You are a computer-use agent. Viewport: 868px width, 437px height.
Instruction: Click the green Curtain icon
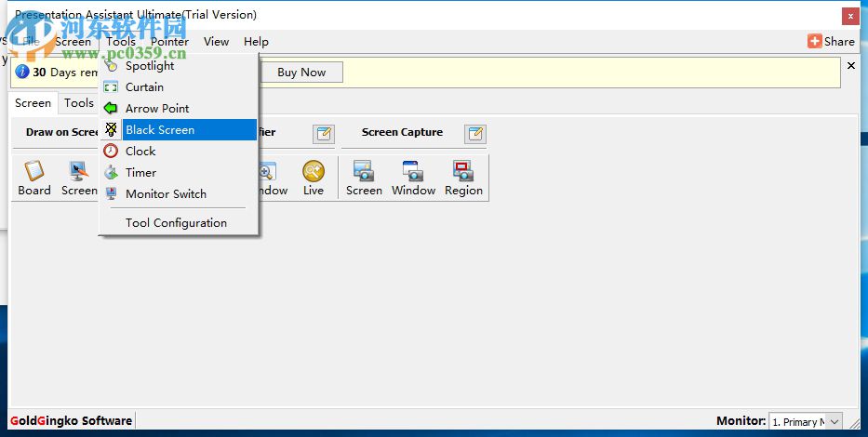tap(112, 87)
